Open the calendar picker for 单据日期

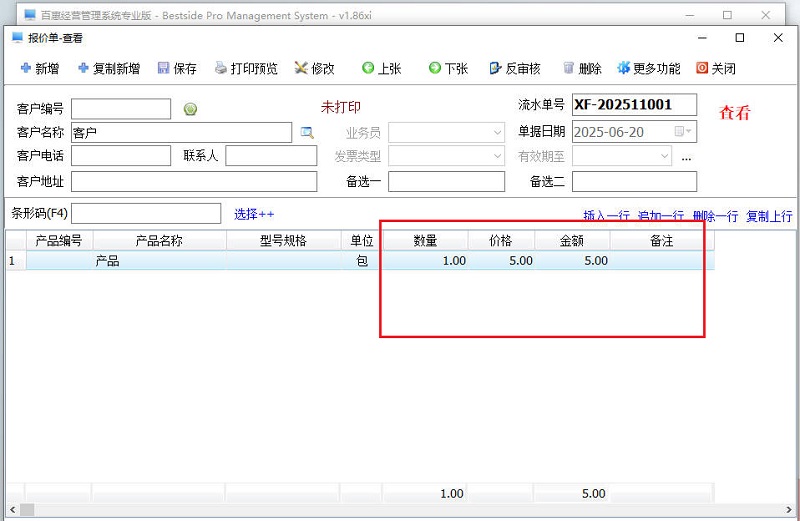683,132
